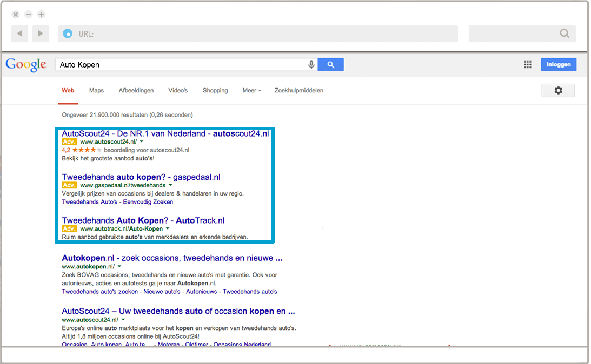Image resolution: width=591 pixels, height=364 pixels.
Task: Click the Adv. badge of autotrack.nl ad
Action: [x=69, y=228]
